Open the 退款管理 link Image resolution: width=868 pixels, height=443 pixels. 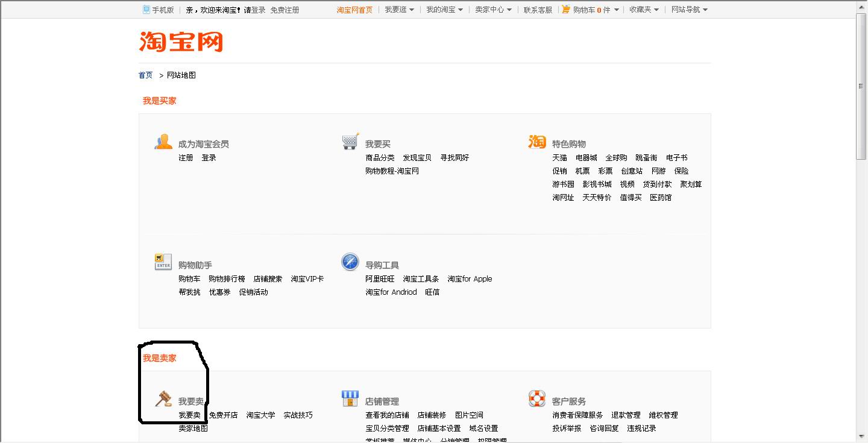pyautogui.click(x=626, y=415)
